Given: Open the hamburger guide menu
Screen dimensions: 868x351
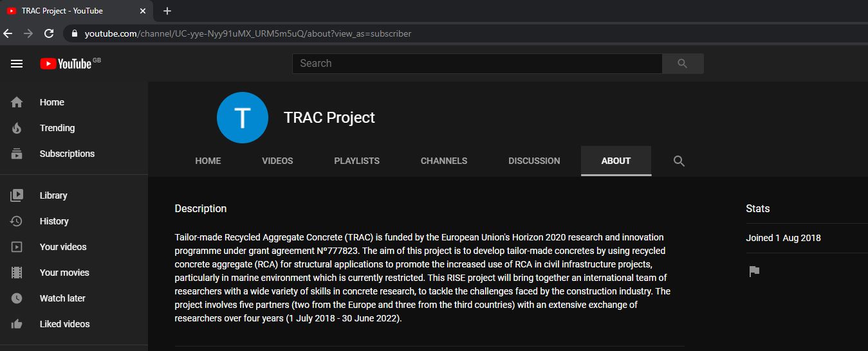Looking at the screenshot, I should [17, 64].
